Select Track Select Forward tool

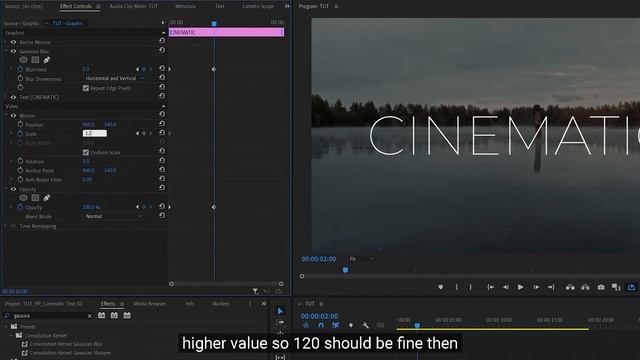(x=280, y=322)
